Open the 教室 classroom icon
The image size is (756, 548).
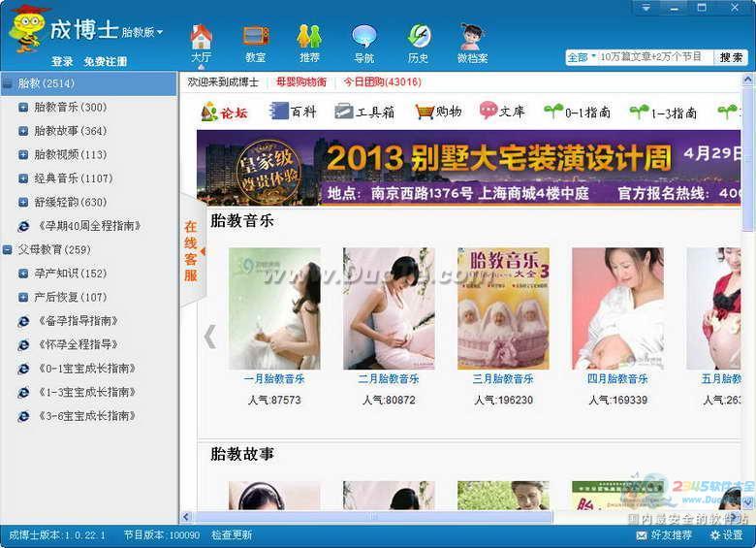tap(255, 39)
